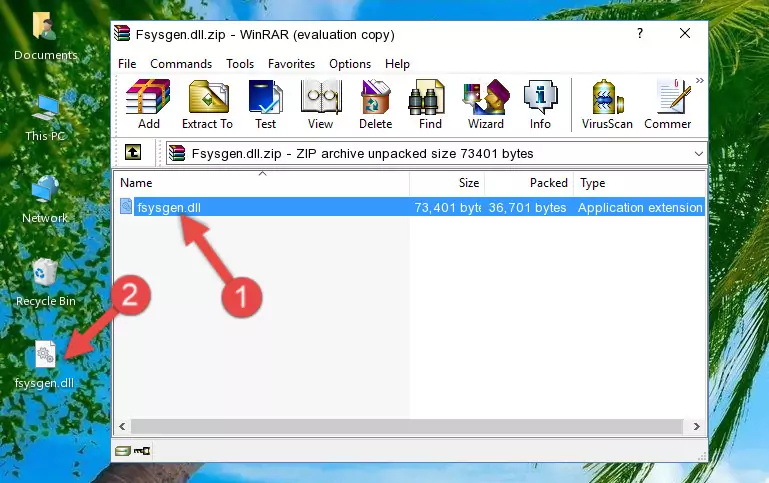
Task: Click the Add archive toolbar icon
Action: point(148,104)
